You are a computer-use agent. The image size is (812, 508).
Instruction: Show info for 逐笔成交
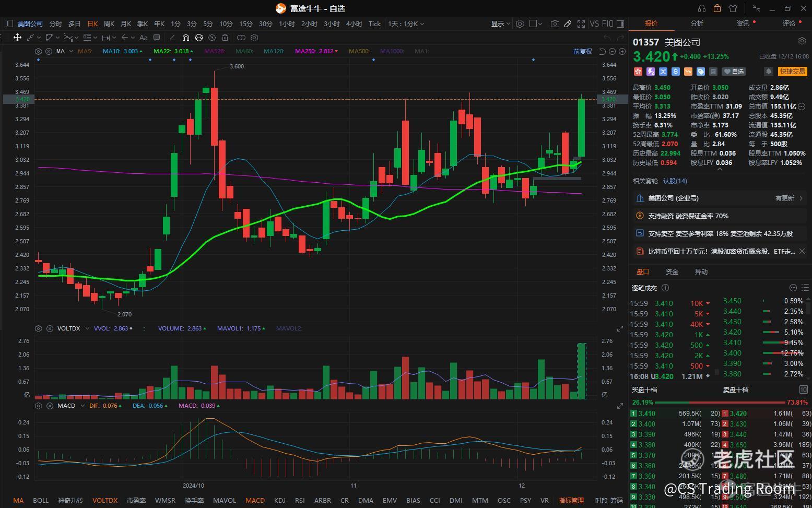665,288
